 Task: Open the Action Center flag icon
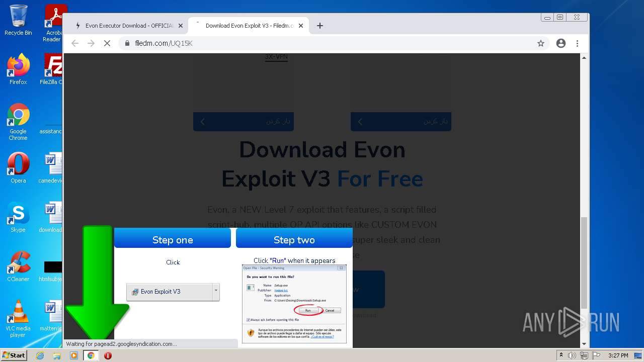pos(596,355)
